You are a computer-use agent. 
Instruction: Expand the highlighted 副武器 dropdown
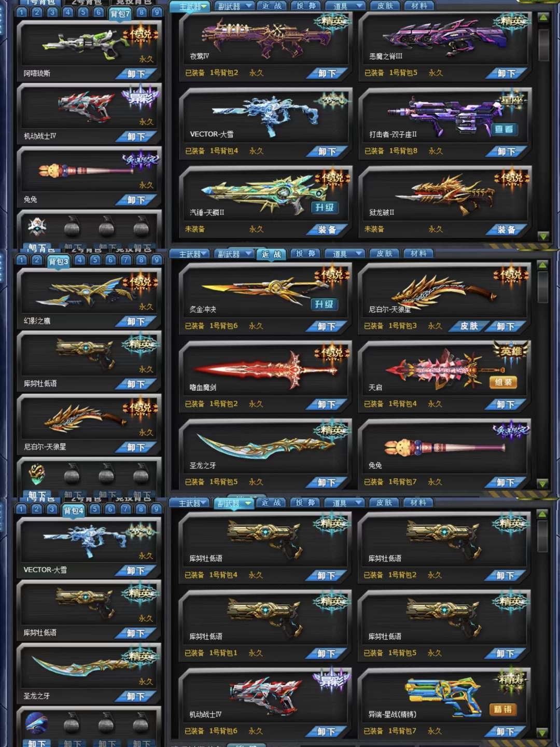coord(233,504)
